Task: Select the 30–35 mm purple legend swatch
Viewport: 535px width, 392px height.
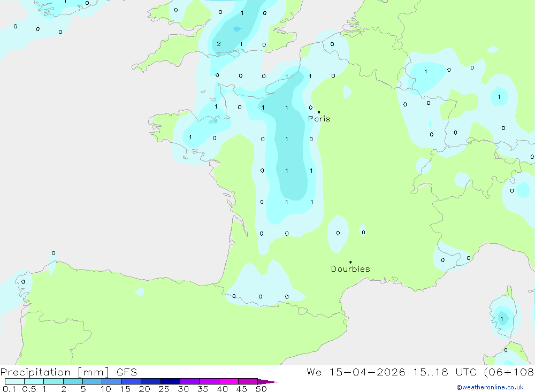Action: tap(190, 381)
